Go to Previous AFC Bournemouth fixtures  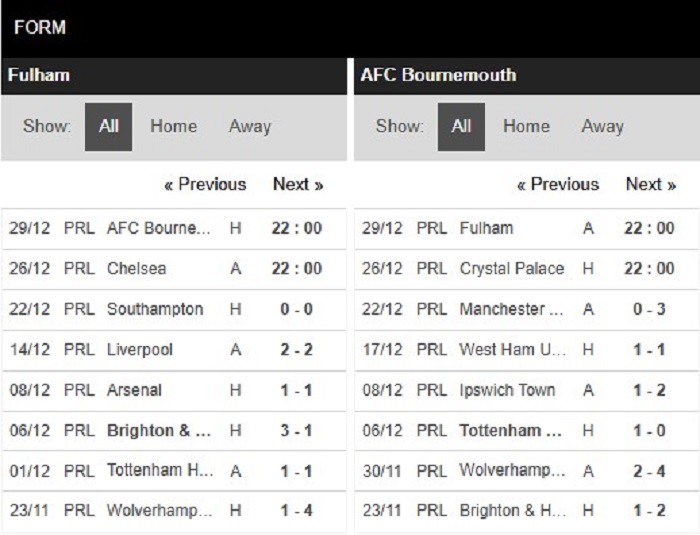(558, 184)
